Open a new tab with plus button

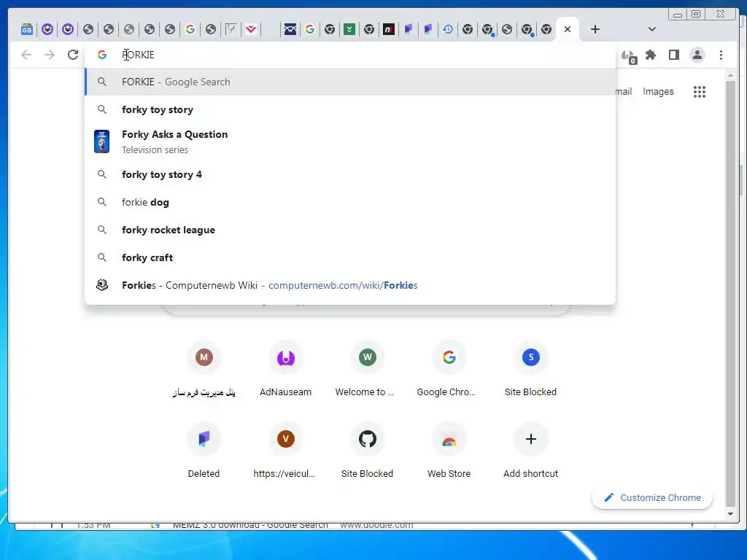coord(595,29)
